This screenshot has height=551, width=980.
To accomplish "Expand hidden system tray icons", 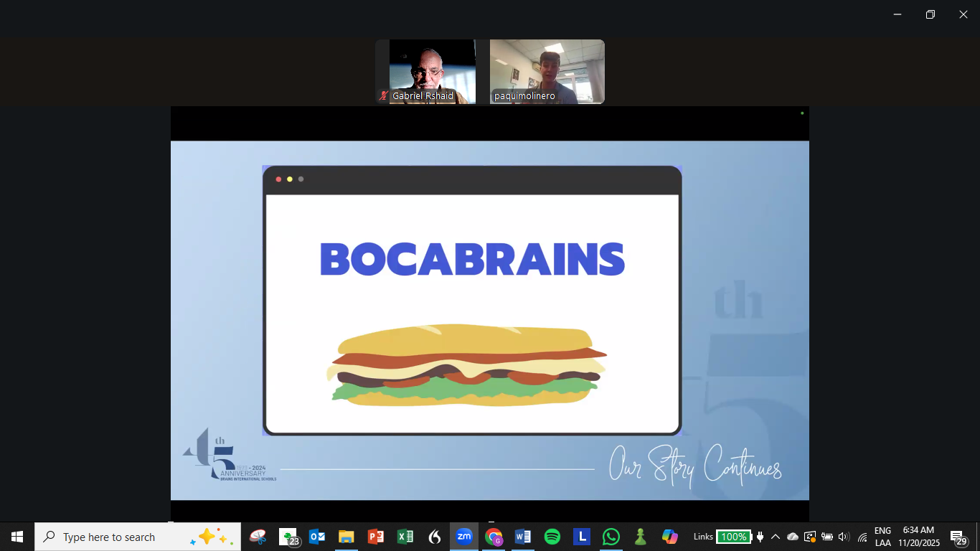I will point(776,537).
